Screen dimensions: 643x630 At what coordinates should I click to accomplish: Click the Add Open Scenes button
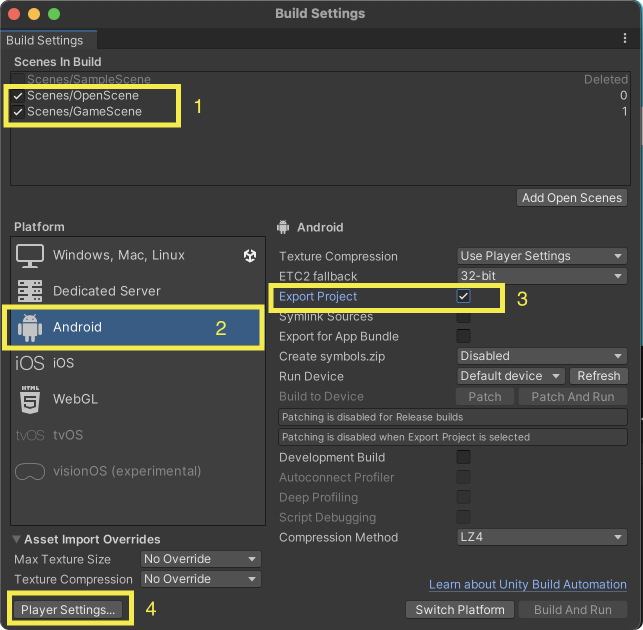pos(572,198)
